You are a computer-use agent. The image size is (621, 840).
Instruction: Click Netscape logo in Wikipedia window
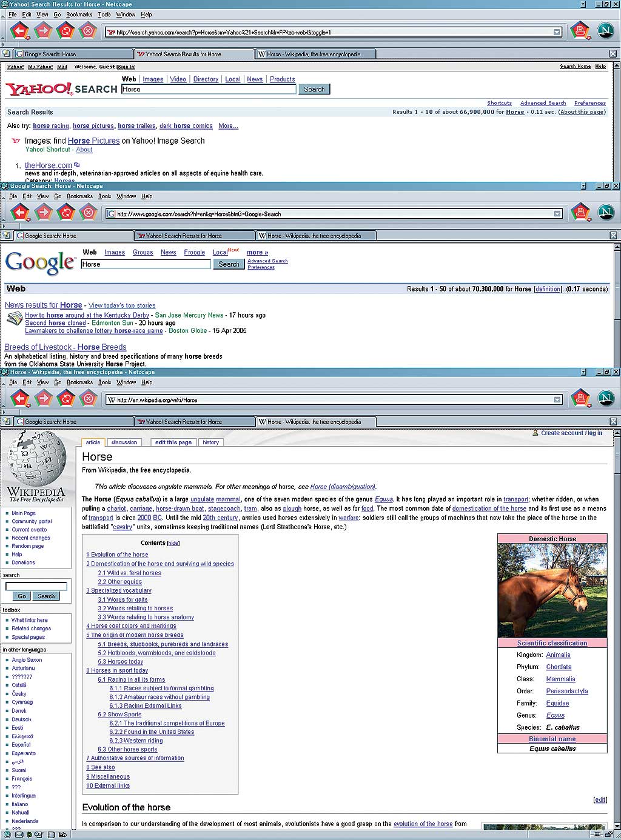(605, 398)
